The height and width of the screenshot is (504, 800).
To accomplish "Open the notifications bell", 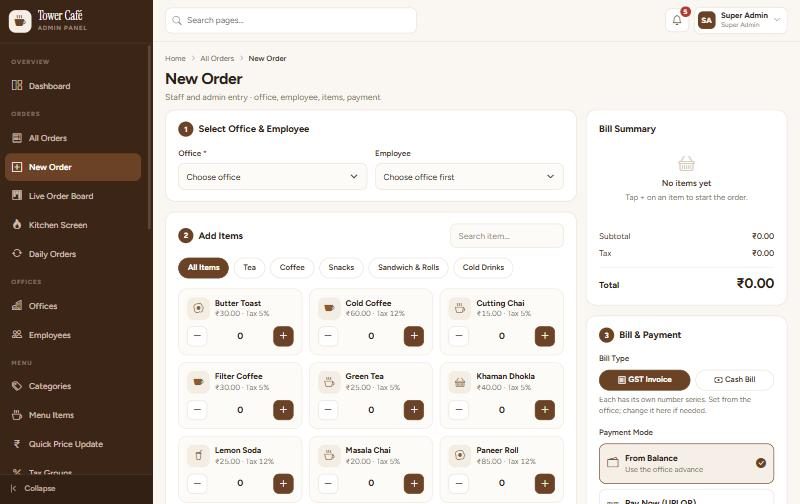I will pos(677,20).
